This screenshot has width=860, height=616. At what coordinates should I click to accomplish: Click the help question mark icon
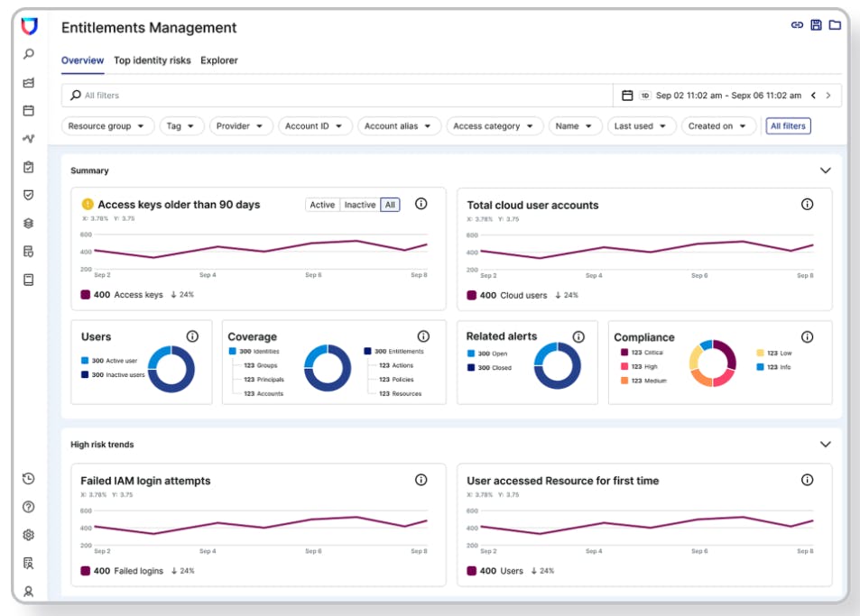[x=29, y=507]
